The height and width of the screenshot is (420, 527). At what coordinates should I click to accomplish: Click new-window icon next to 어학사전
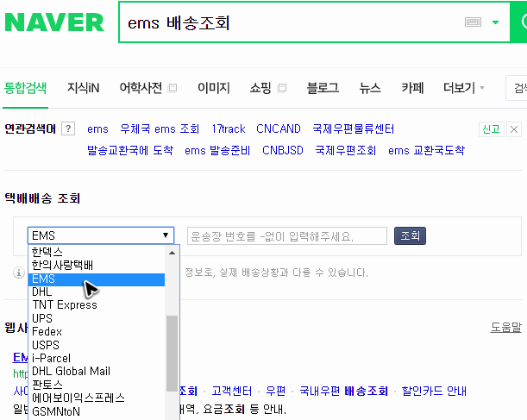[x=173, y=88]
